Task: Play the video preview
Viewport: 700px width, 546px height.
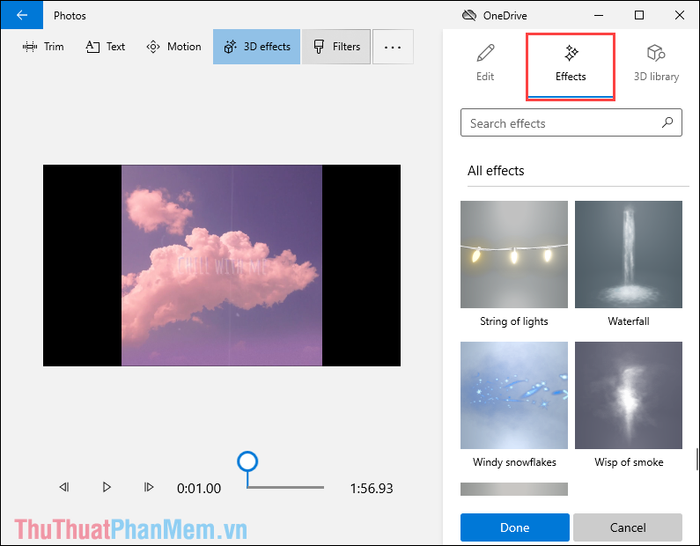Action: 106,487
